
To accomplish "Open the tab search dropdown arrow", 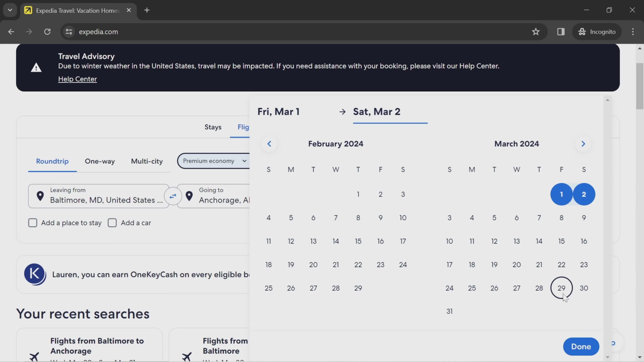I will (x=10, y=10).
